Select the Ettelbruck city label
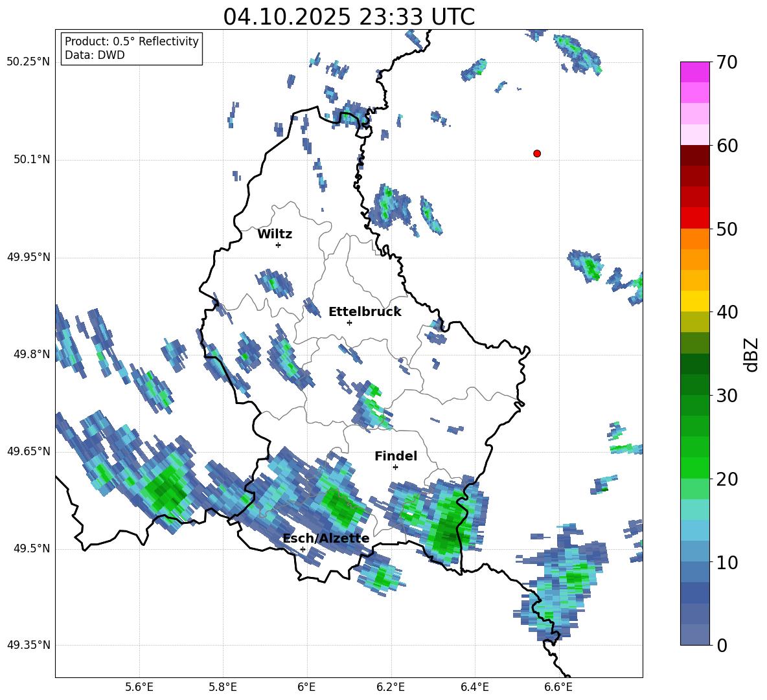The image size is (767, 700). coord(365,312)
